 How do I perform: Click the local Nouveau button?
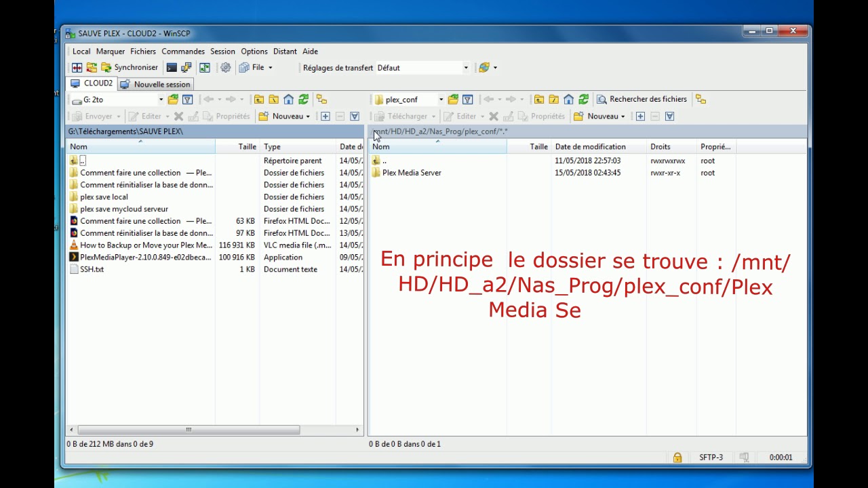[281, 117]
